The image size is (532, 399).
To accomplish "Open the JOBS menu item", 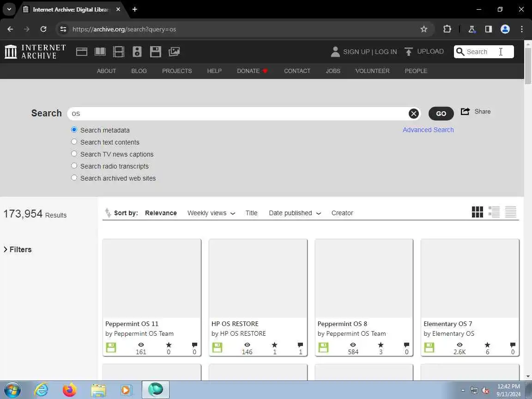I will click(x=333, y=71).
